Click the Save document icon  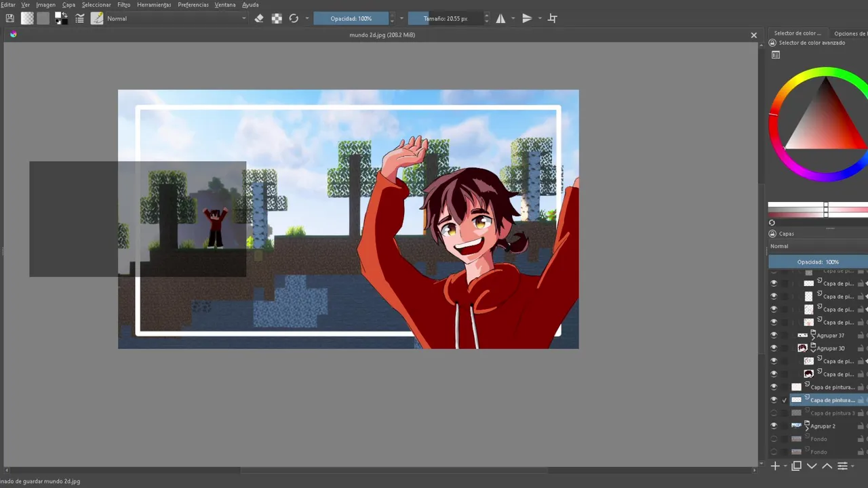pyautogui.click(x=9, y=18)
